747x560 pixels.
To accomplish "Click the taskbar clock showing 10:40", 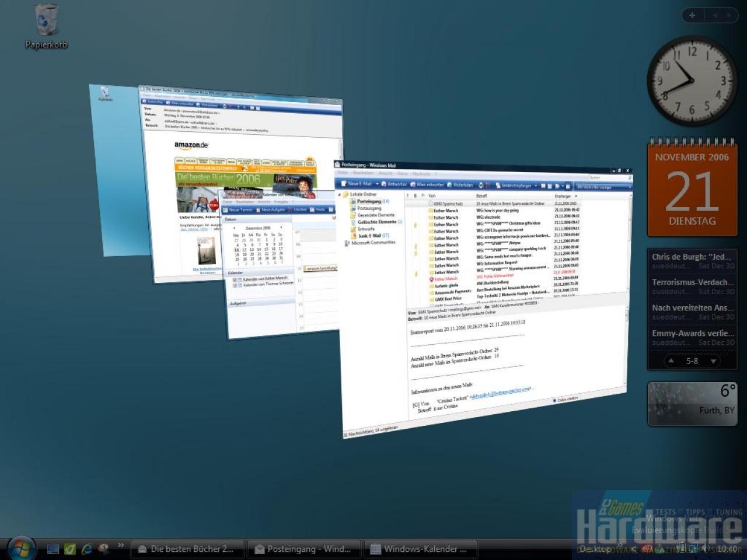I will click(x=727, y=549).
